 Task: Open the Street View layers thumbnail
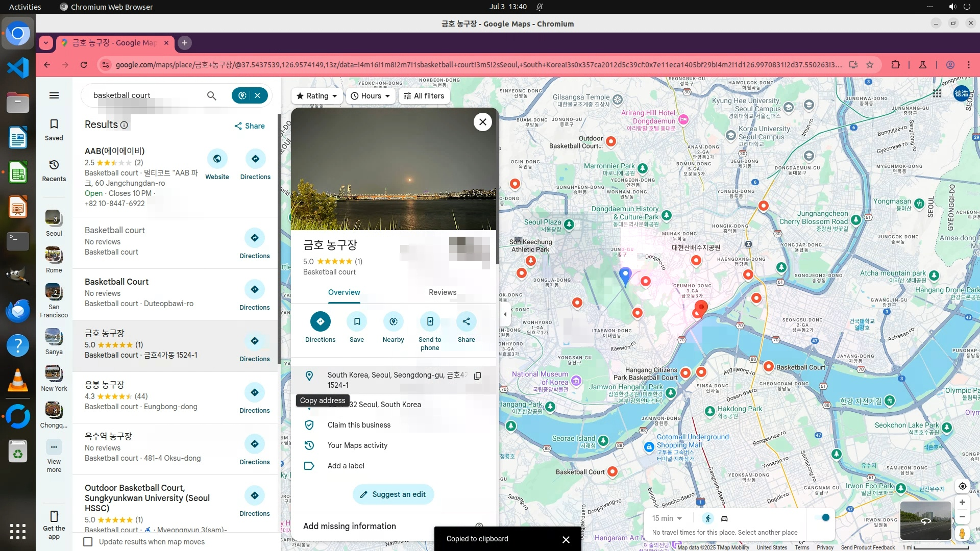tap(925, 520)
